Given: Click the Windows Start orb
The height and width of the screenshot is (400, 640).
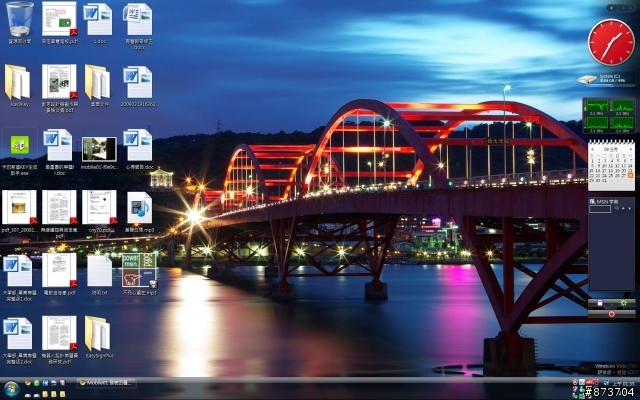Looking at the screenshot, I should coord(11,389).
